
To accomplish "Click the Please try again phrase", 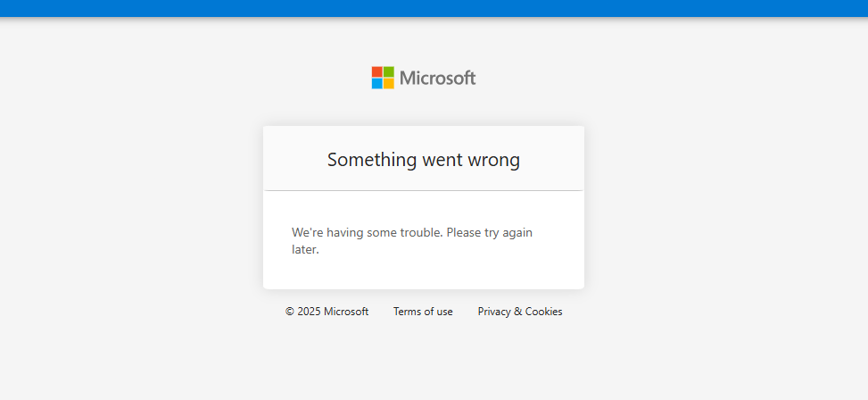I will pos(490,233).
